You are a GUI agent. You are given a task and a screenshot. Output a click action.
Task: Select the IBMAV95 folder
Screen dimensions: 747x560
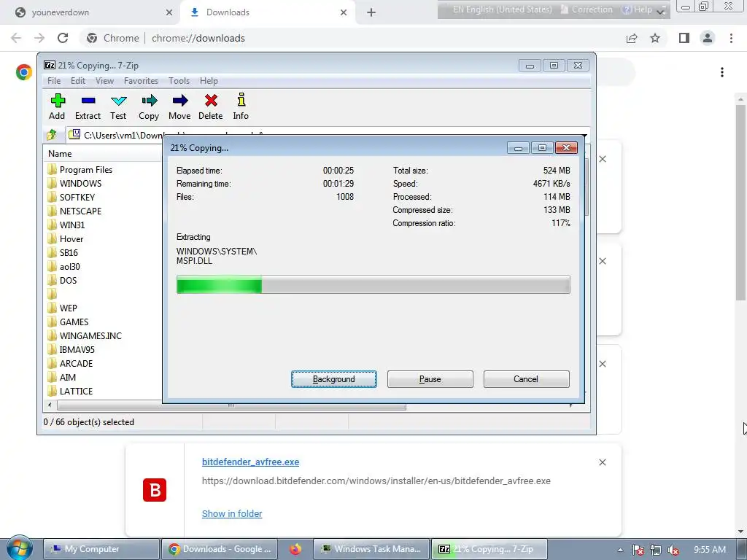pyautogui.click(x=71, y=349)
